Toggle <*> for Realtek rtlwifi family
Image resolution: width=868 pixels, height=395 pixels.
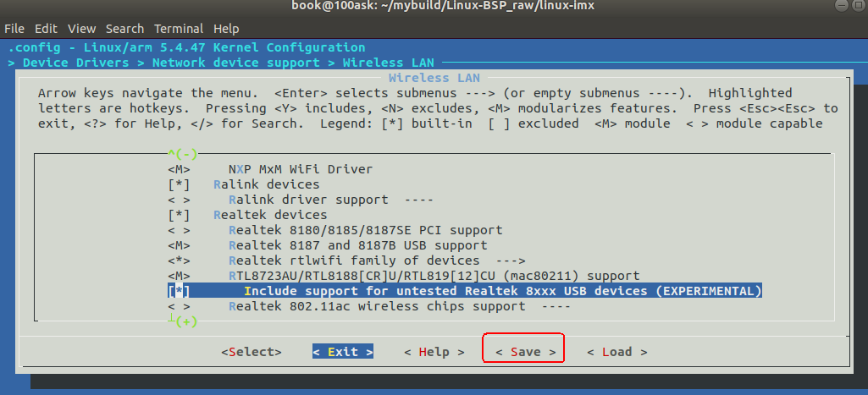[179, 261]
